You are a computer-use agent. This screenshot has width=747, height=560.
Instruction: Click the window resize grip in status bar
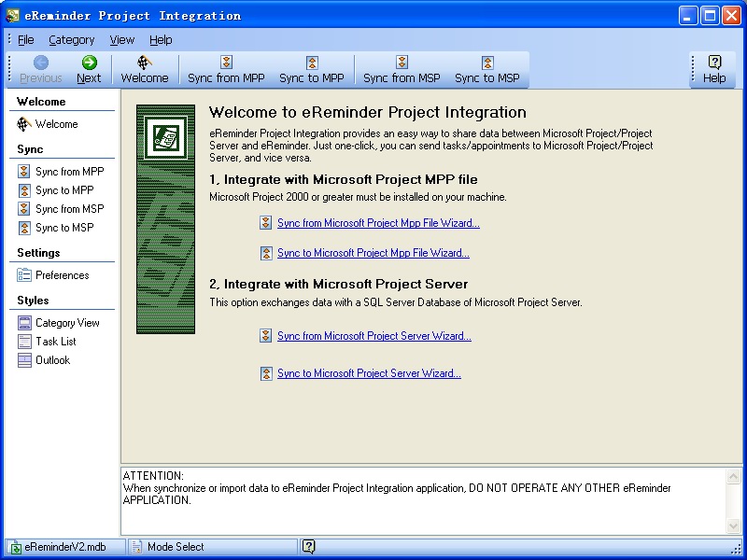point(738,549)
